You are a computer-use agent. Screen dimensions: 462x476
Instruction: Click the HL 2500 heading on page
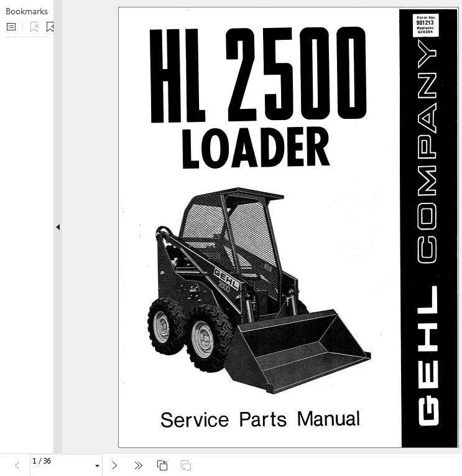[258, 75]
